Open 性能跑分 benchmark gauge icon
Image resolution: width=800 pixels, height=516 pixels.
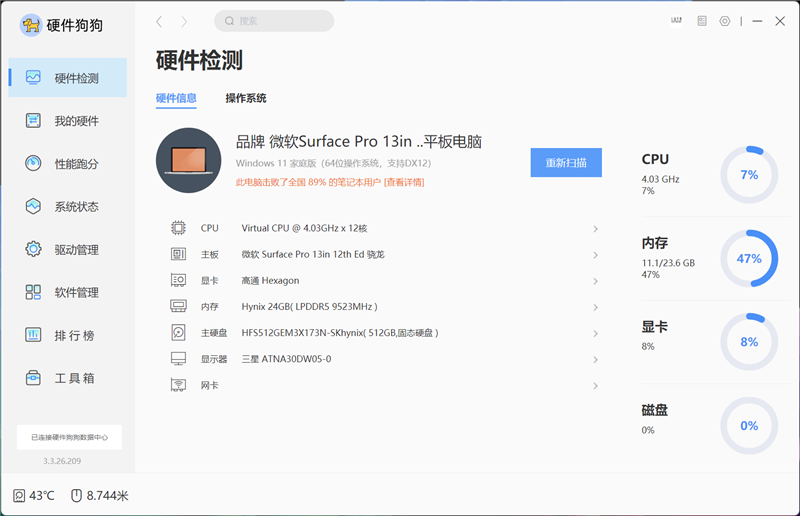pos(33,163)
